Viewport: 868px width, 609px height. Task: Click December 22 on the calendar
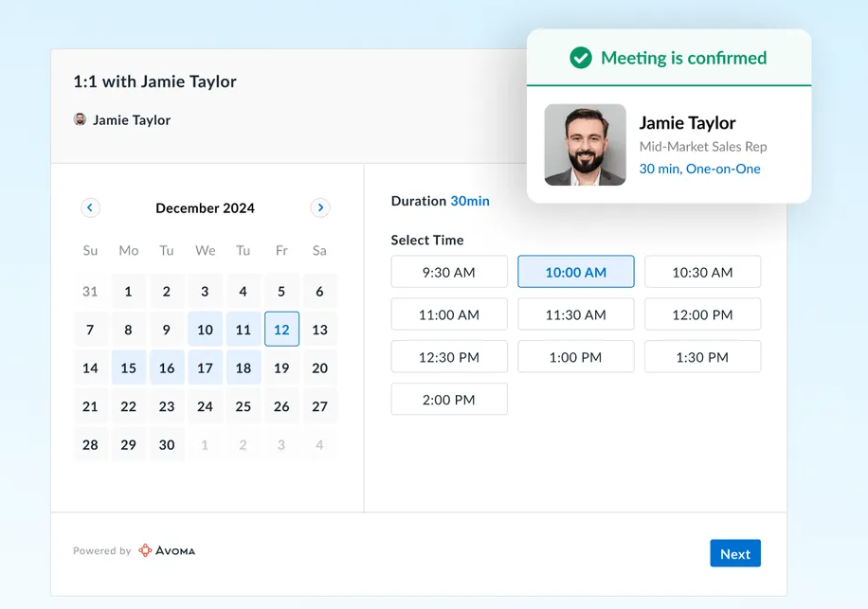tap(129, 406)
